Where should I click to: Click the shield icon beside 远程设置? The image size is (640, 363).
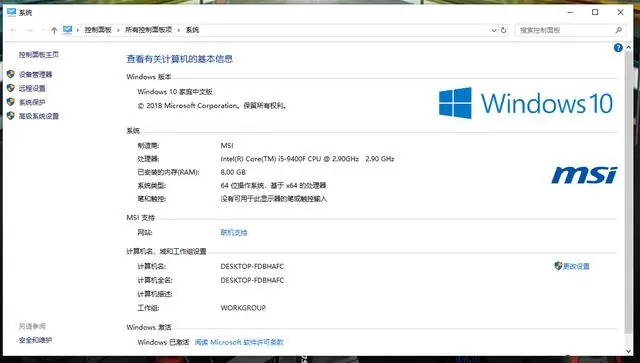(x=11, y=88)
